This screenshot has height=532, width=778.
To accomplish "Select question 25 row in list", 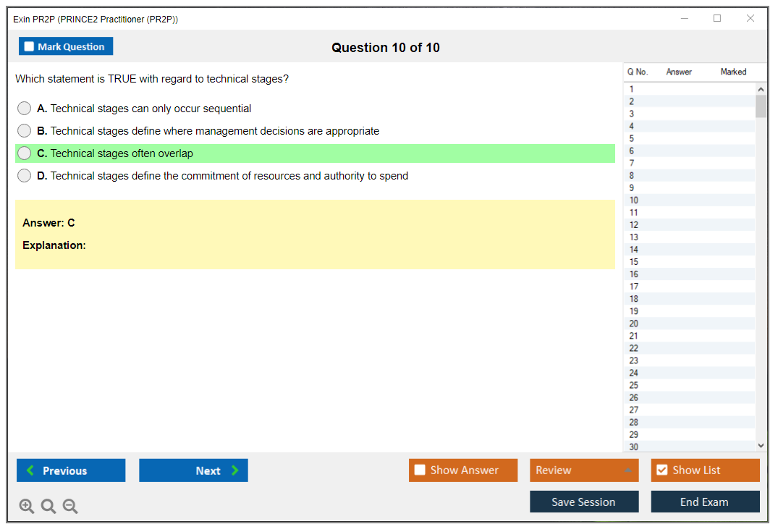I will pos(634,385).
